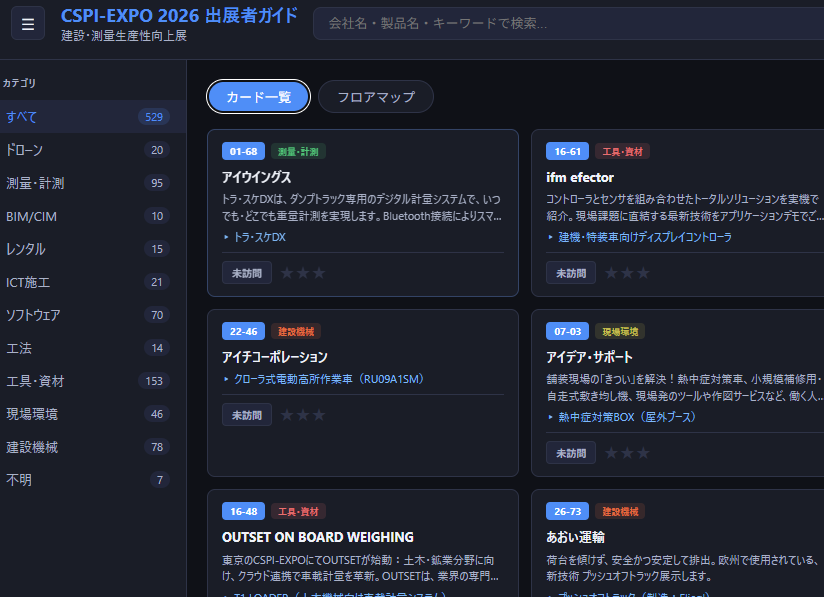
Task: Open OUTSET ON BOARD WEIGHING title
Action: [317, 537]
